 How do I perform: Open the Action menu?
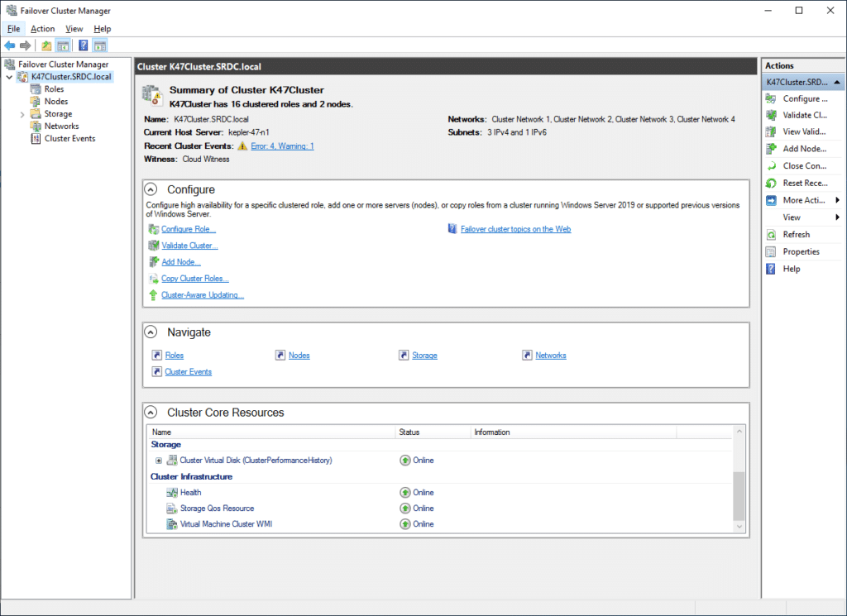(43, 29)
